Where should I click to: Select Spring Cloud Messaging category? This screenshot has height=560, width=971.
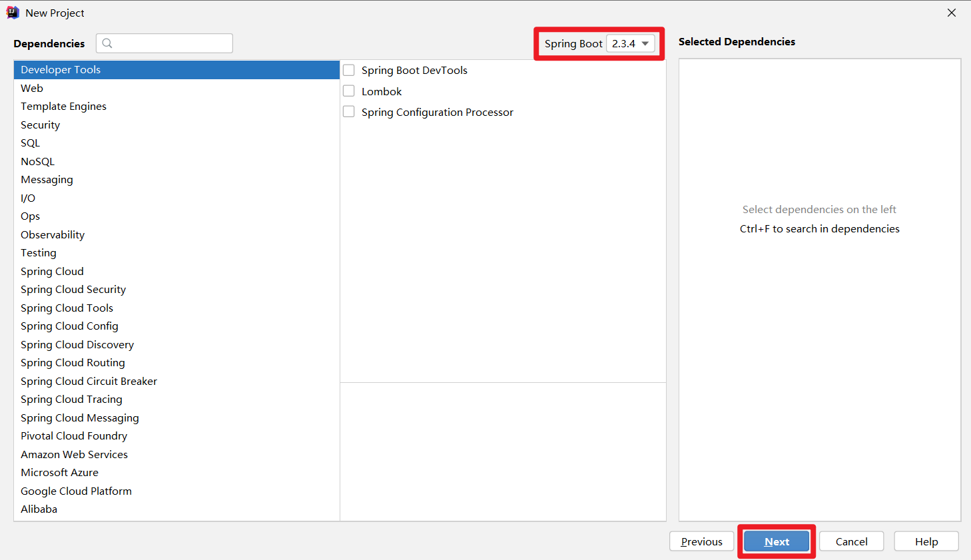tap(176, 418)
